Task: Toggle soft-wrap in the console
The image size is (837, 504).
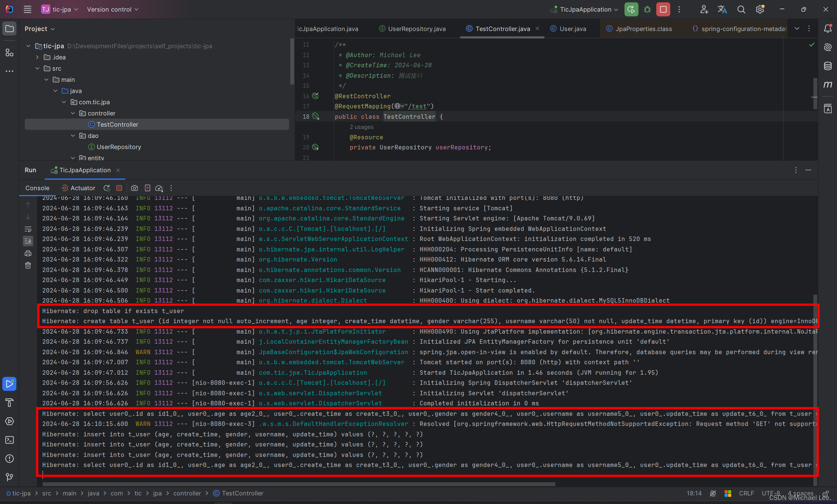Action: click(x=28, y=229)
